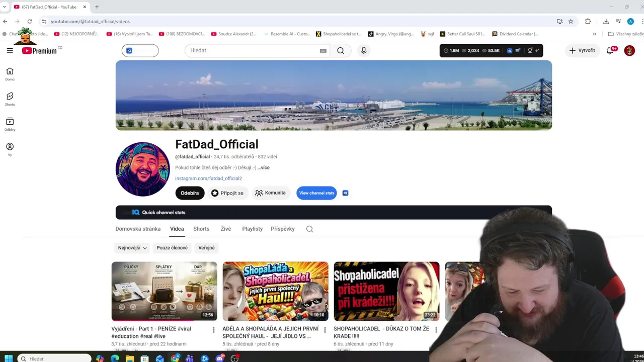The image size is (644, 362).
Task: Select the Videa tab
Action: point(177,229)
